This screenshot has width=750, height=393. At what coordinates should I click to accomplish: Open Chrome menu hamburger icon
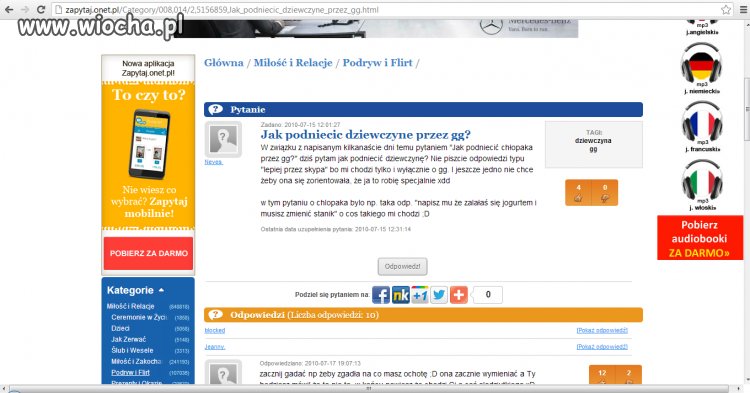point(744,10)
